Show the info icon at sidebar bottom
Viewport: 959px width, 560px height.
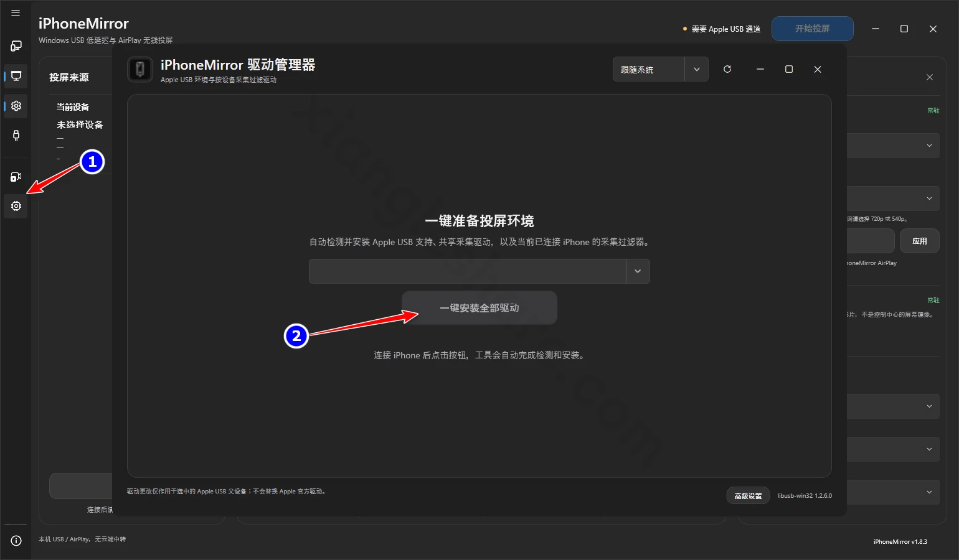tap(16, 541)
